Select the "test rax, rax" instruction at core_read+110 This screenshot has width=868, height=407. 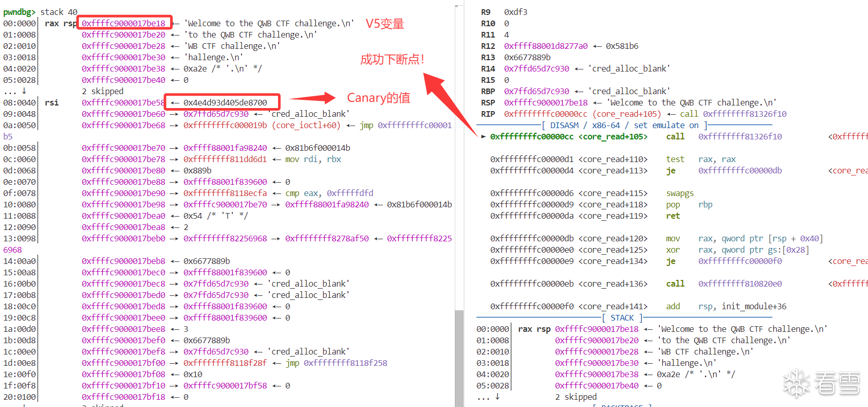701,159
